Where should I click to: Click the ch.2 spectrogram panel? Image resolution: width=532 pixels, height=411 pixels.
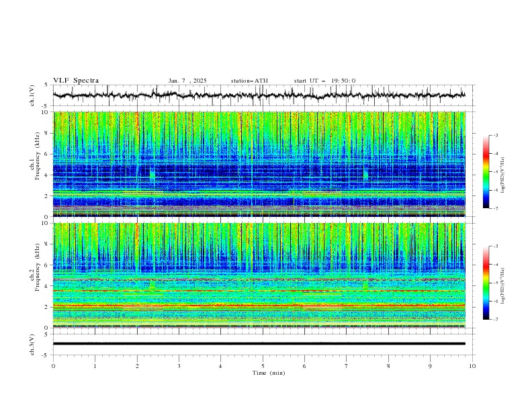click(x=259, y=275)
